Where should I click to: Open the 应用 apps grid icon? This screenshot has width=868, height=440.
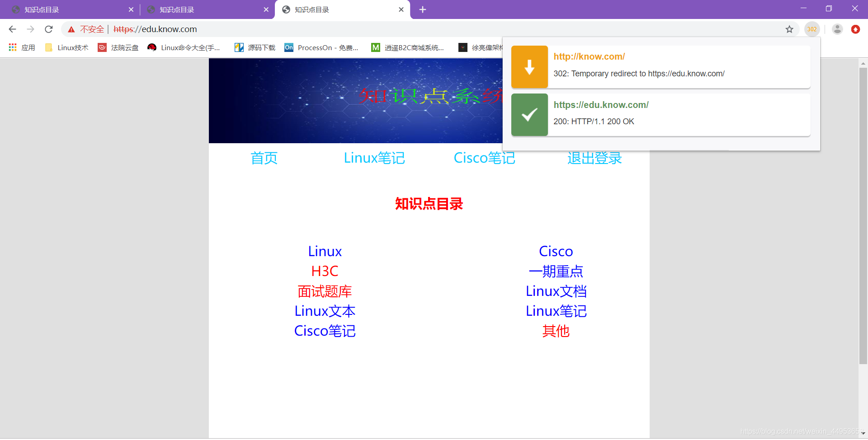12,47
